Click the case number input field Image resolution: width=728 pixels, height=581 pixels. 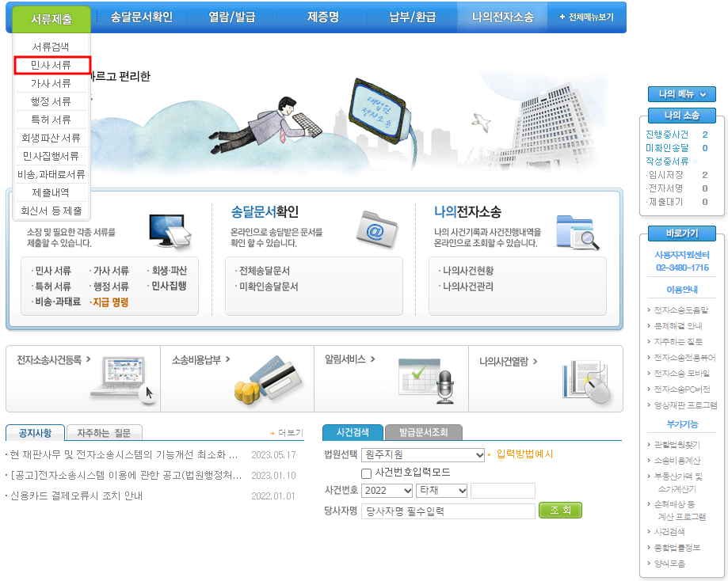click(503, 491)
